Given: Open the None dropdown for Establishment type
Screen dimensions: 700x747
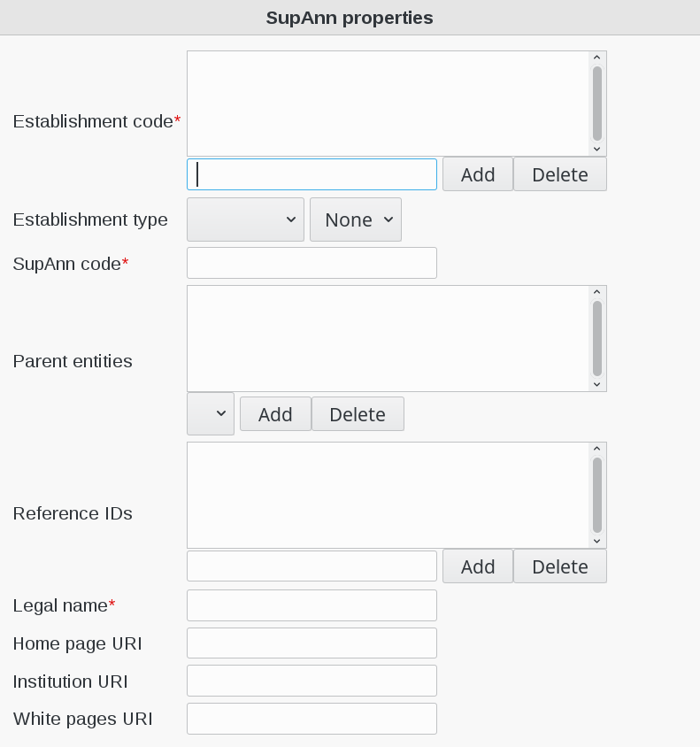Looking at the screenshot, I should [356, 219].
